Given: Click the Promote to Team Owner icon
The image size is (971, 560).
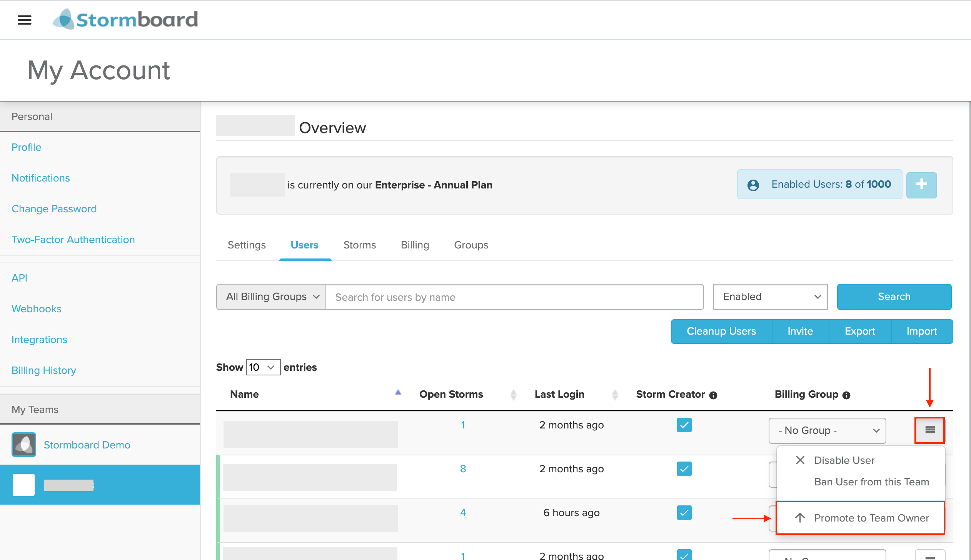Looking at the screenshot, I should (799, 518).
